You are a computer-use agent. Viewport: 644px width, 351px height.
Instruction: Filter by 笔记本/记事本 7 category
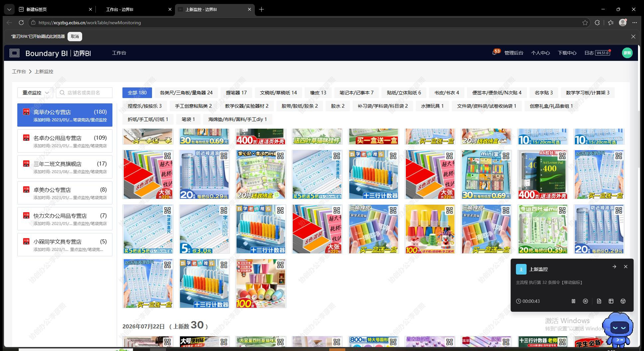click(357, 93)
